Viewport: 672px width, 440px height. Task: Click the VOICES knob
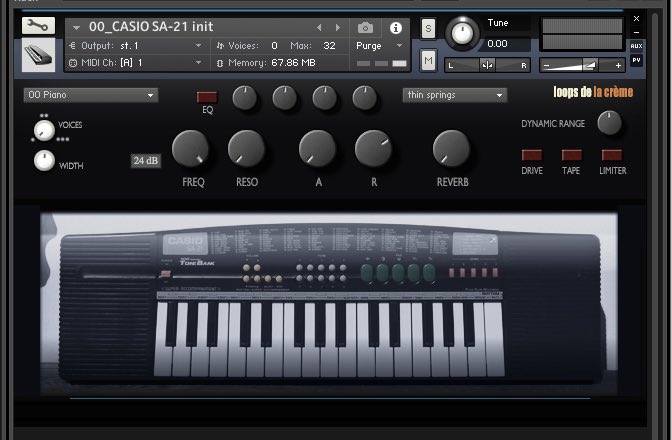tap(44, 130)
